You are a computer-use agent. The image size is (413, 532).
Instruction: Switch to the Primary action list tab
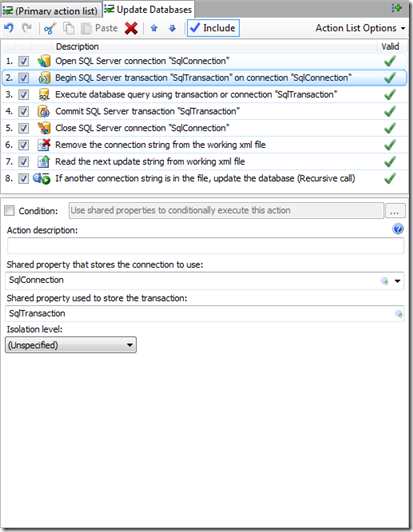coord(51,11)
